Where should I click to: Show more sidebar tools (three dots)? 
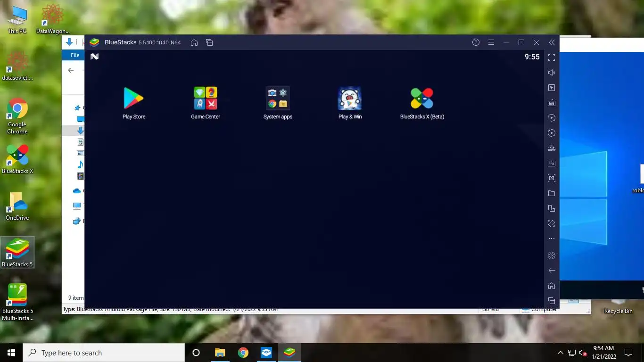point(552,239)
